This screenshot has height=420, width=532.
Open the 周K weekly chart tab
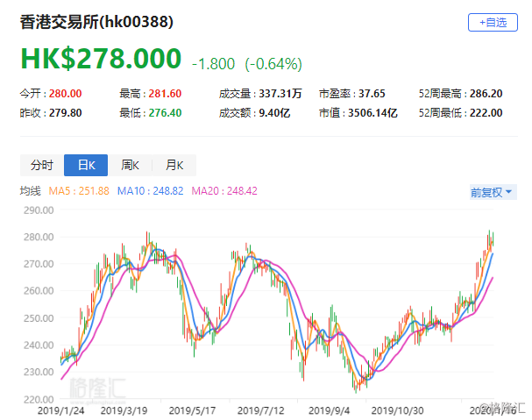click(131, 165)
